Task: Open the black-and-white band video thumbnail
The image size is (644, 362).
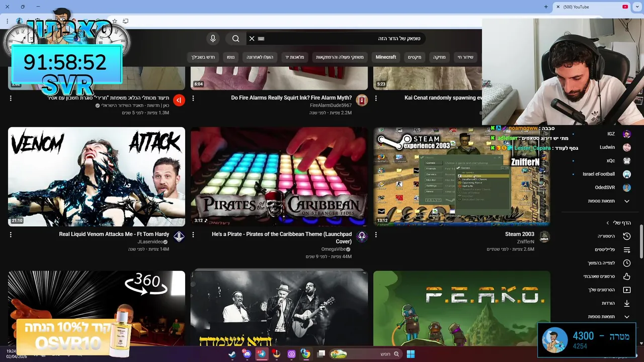Action: click(x=279, y=308)
